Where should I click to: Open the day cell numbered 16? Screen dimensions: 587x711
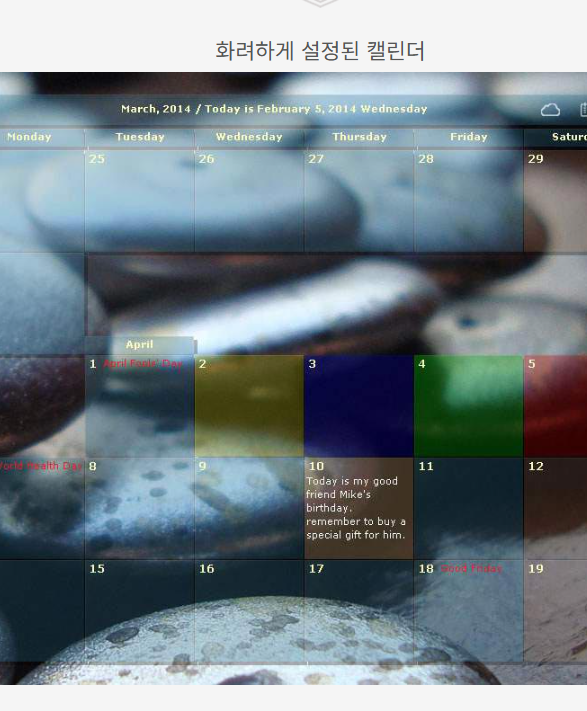[x=249, y=611]
